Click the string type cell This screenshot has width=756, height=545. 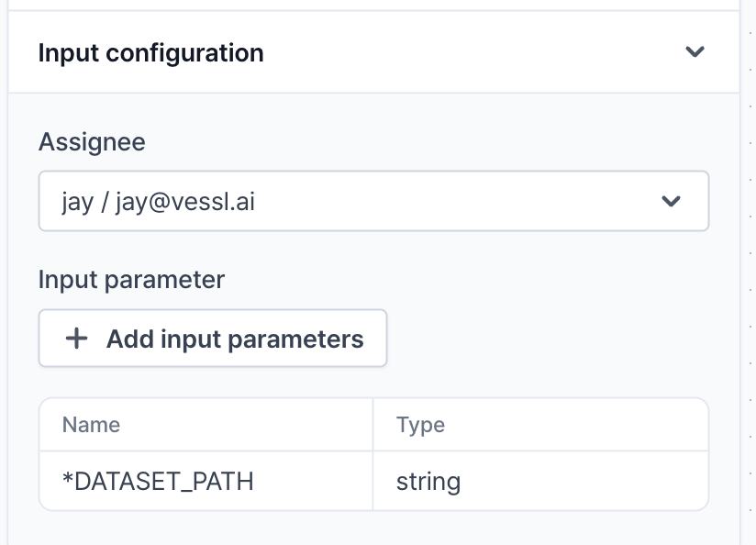point(428,481)
